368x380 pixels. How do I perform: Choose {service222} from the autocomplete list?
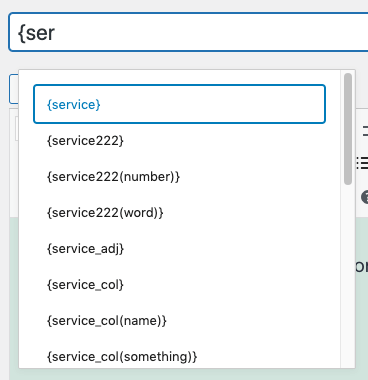click(179, 140)
